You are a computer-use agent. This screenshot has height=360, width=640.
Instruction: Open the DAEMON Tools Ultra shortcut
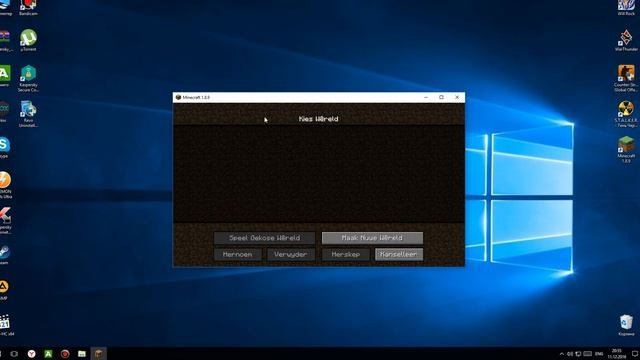pyautogui.click(x=5, y=184)
